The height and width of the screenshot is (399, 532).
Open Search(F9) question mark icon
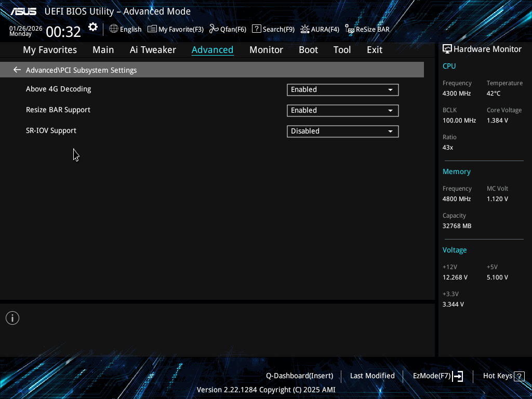257,29
